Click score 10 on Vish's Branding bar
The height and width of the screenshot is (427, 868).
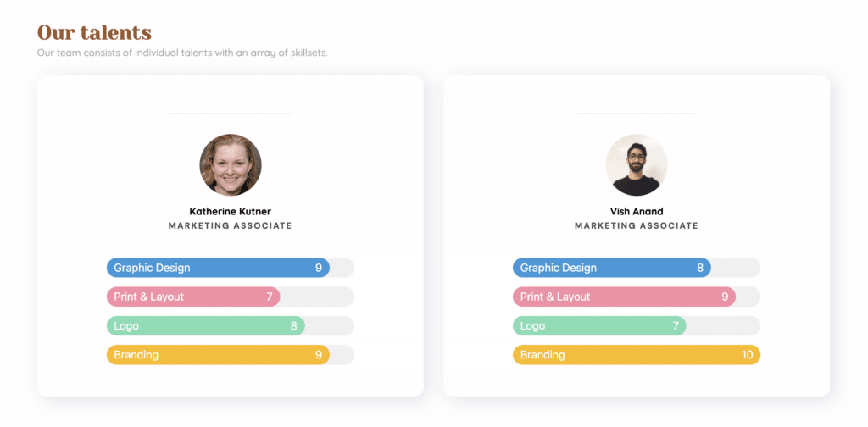click(x=748, y=354)
